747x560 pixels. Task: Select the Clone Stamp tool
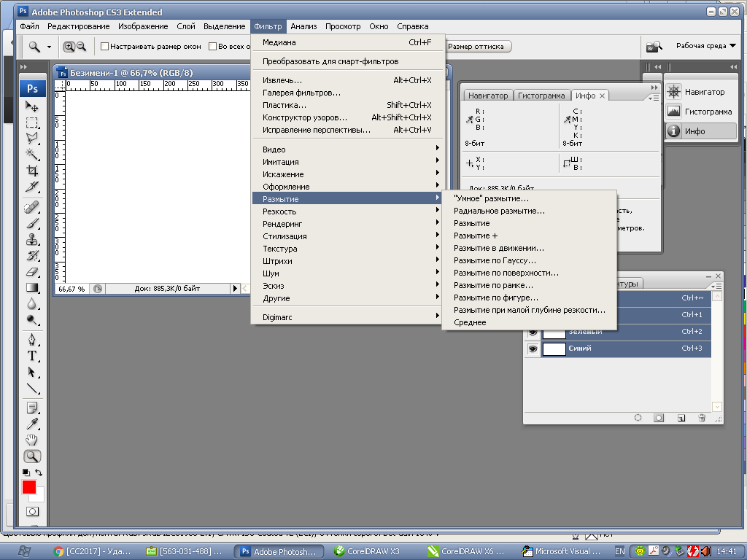[x=32, y=239]
